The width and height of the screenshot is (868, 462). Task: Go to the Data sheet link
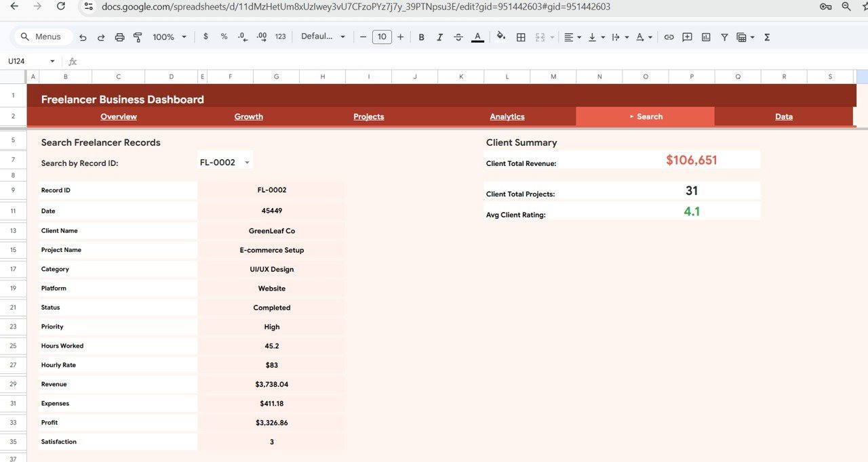pyautogui.click(x=784, y=117)
